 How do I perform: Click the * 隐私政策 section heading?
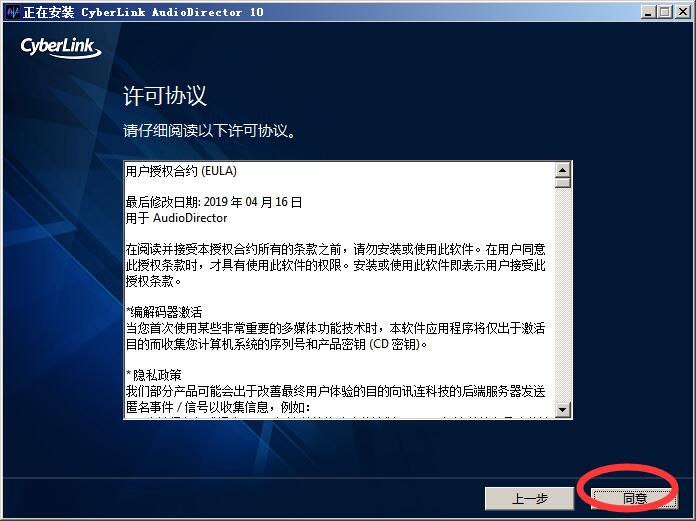coord(154,375)
